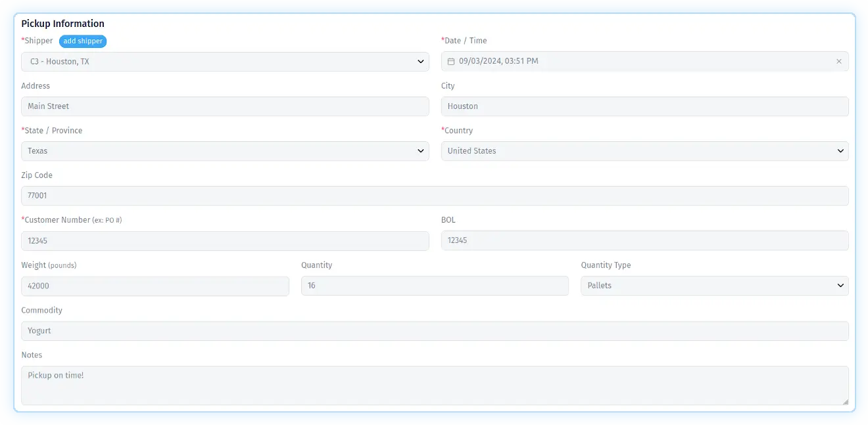The height and width of the screenshot is (425, 868).
Task: Select the City field with Houston
Action: [644, 106]
